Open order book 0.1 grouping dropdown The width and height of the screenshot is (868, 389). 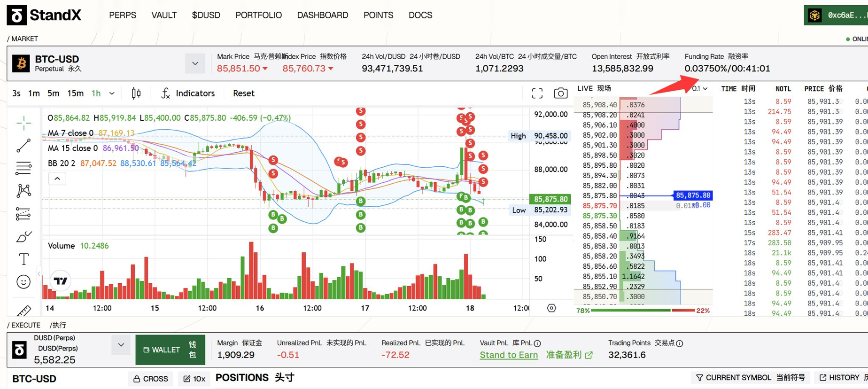(x=699, y=88)
